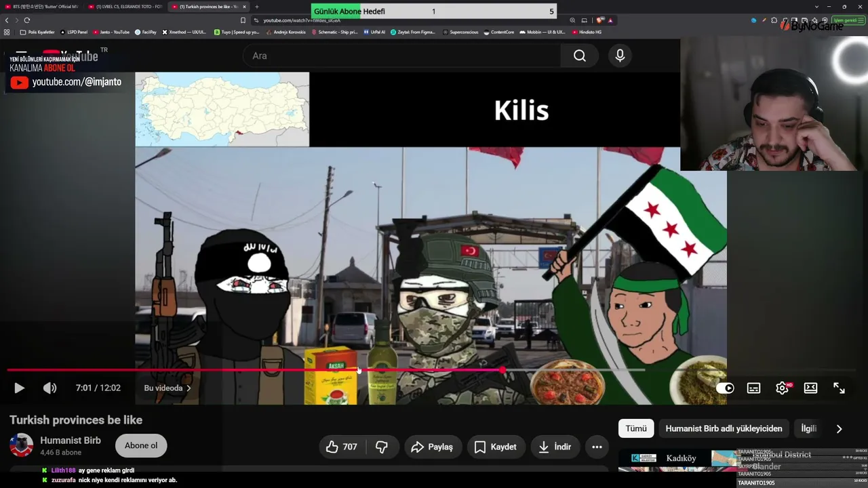Open the 'Superconscious' bookmark

(x=460, y=32)
